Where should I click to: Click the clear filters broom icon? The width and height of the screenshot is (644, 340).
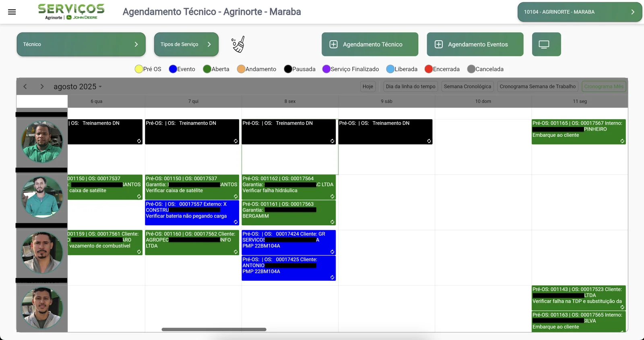238,45
